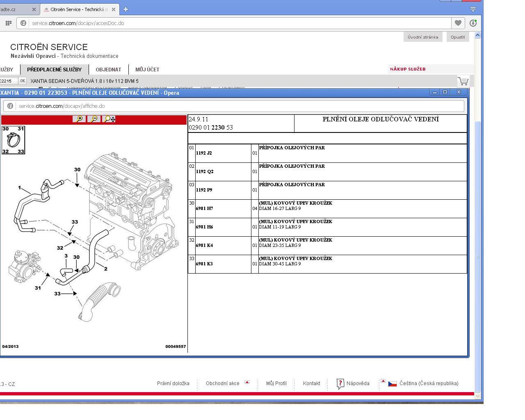Select part number 6981 H6

click(204, 227)
